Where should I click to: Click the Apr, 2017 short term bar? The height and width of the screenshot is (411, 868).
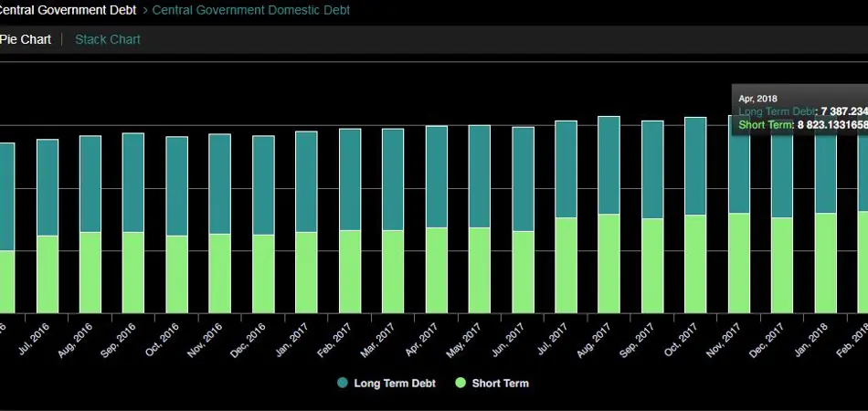tap(437, 269)
